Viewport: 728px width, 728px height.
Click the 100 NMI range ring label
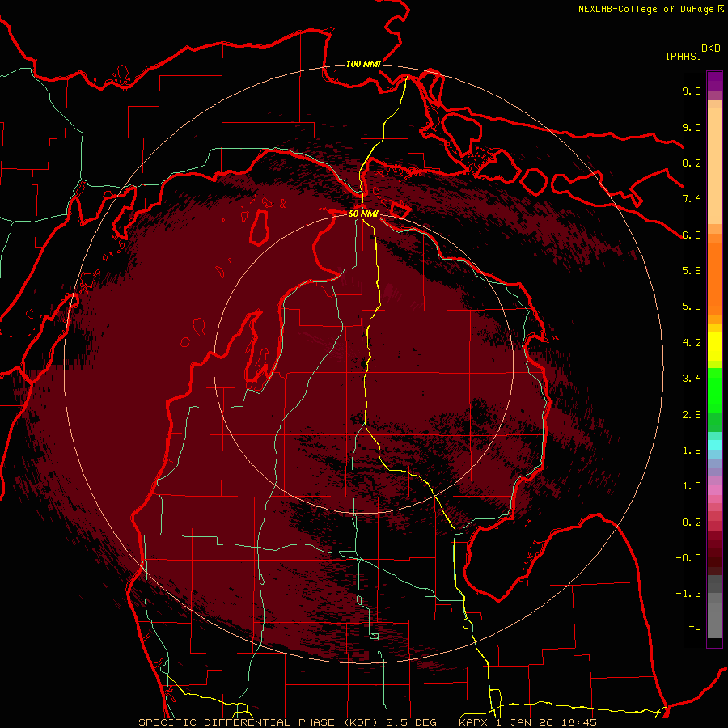(x=363, y=64)
